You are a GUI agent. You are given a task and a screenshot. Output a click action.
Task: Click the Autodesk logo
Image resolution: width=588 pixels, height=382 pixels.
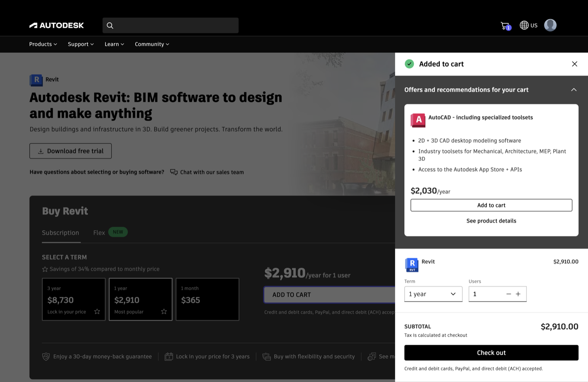[x=57, y=26]
